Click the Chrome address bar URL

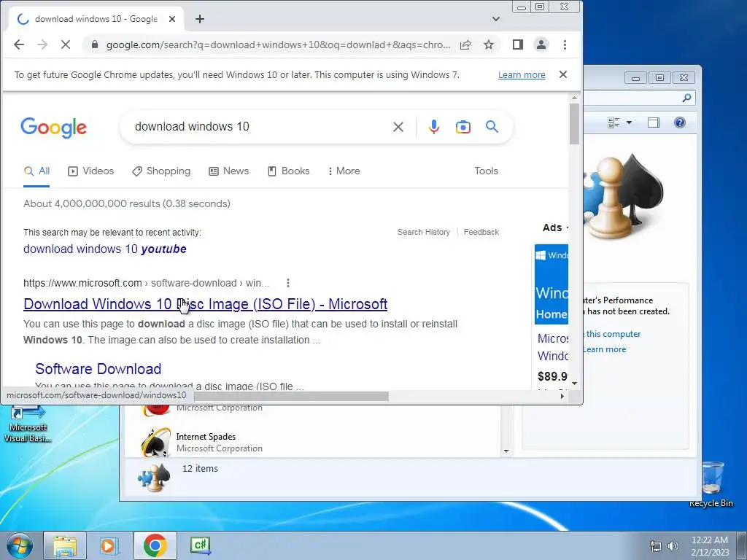[x=278, y=44]
